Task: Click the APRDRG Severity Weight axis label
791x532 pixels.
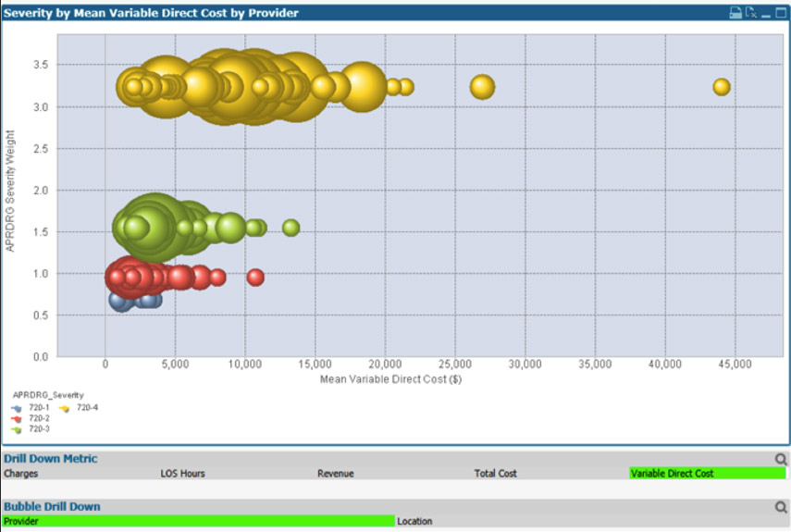Action: (10, 191)
